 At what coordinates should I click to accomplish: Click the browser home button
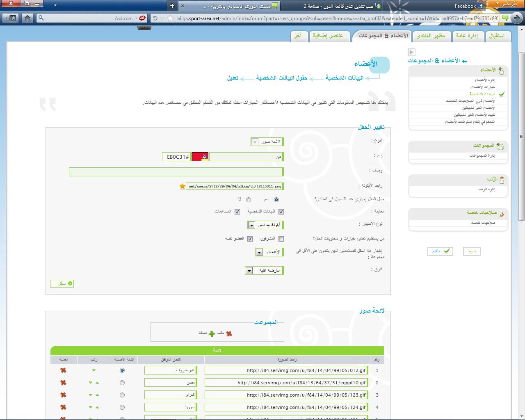pyautogui.click(x=27, y=18)
